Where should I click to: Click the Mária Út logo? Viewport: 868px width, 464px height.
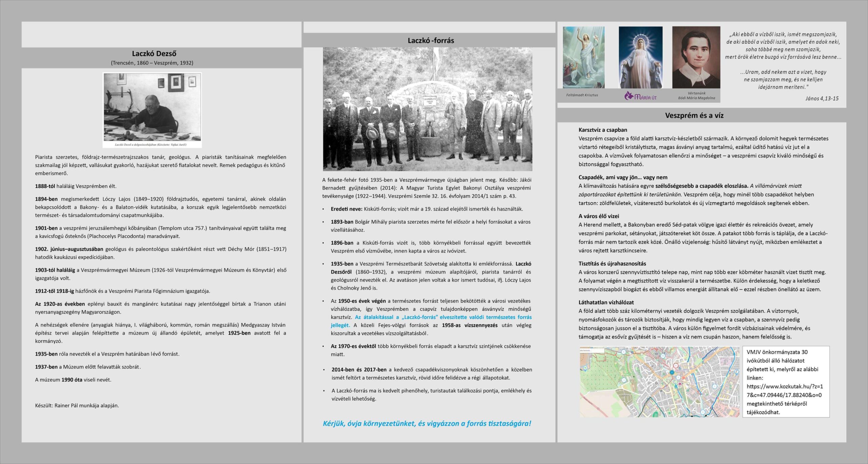click(640, 97)
